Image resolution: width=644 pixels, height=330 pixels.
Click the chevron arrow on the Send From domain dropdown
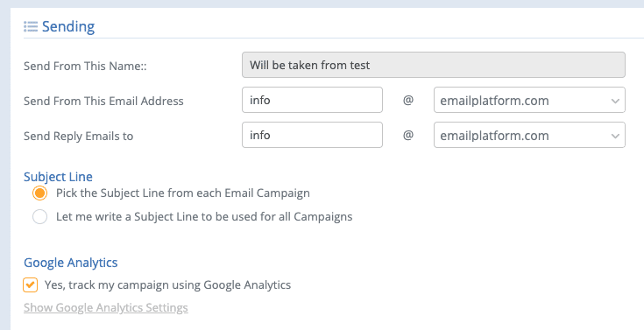coord(615,101)
